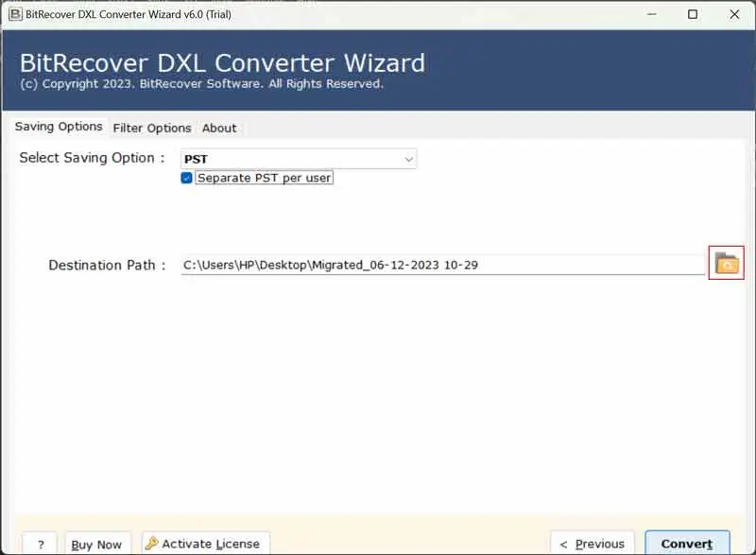Switch to the Filter Options tab
Screen dimensions: 756x555
(151, 128)
